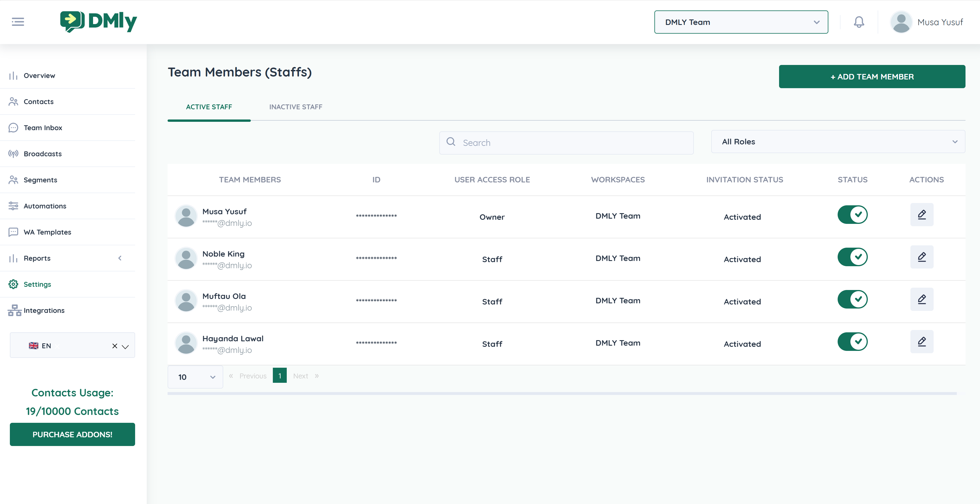This screenshot has height=504, width=980.
Task: Open Integrations from the sidebar
Action: (44, 310)
